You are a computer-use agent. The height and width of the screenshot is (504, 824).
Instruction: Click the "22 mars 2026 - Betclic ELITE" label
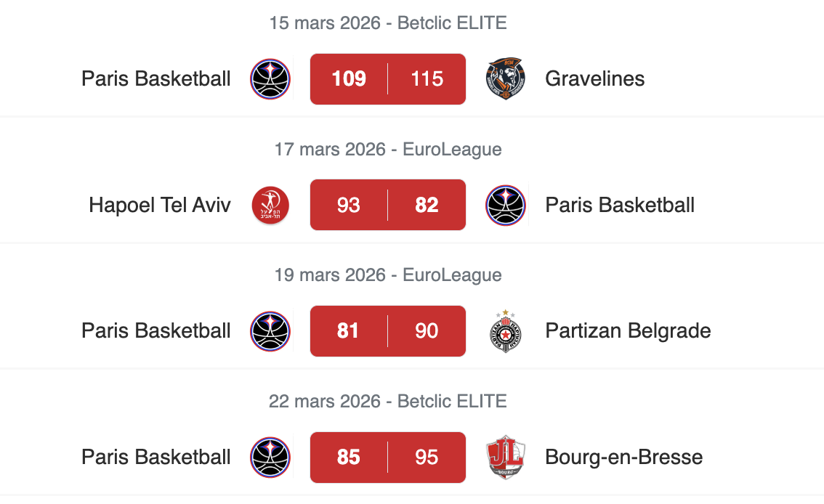pyautogui.click(x=388, y=401)
